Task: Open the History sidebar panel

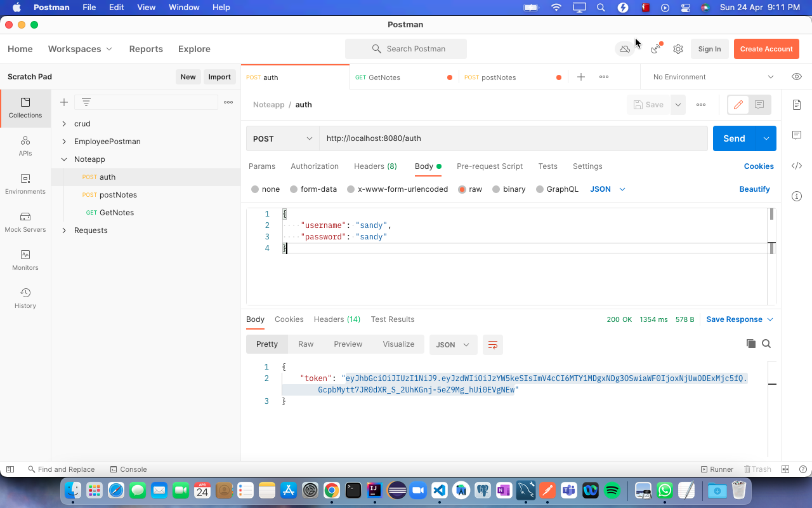Action: click(25, 298)
